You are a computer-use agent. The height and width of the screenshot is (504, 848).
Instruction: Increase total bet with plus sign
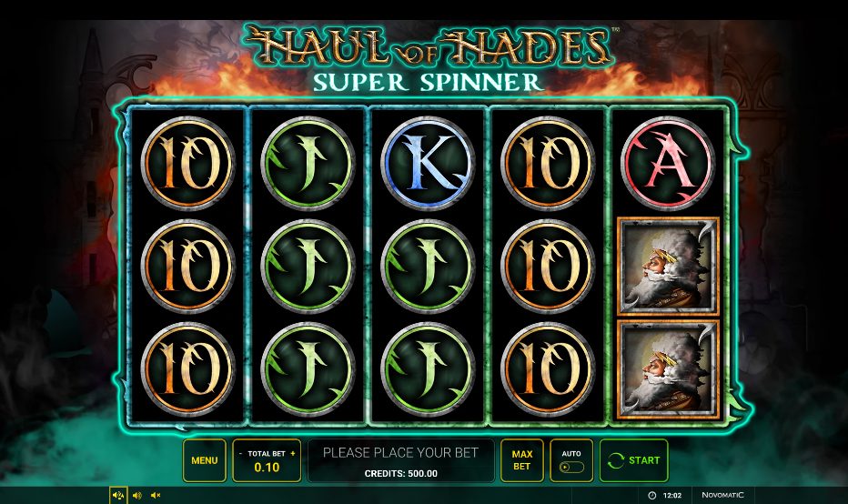293,454
